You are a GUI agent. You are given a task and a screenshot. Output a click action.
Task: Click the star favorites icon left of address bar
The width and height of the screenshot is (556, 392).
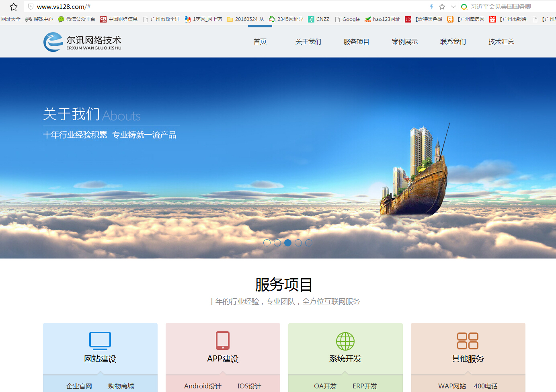coord(14,7)
